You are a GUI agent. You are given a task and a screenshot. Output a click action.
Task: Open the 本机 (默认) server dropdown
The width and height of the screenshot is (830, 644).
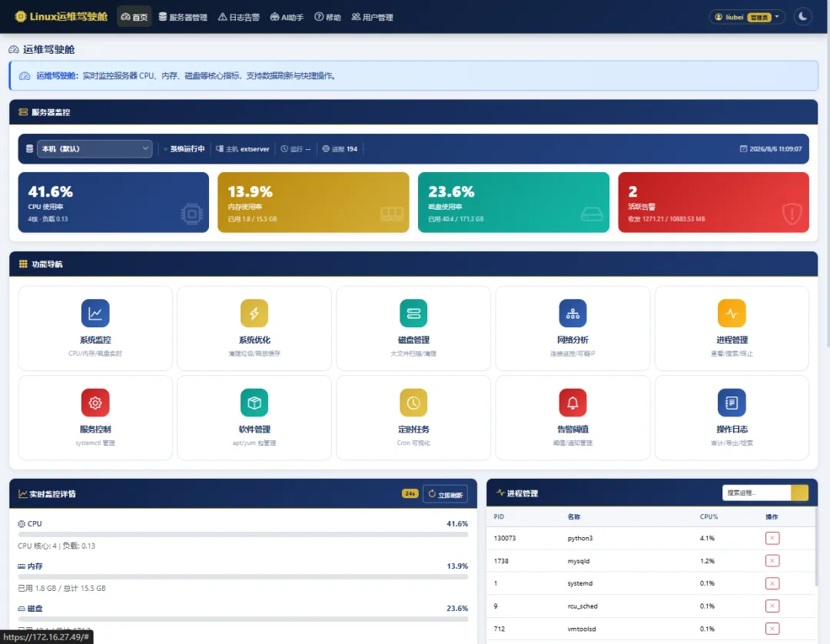click(95, 148)
